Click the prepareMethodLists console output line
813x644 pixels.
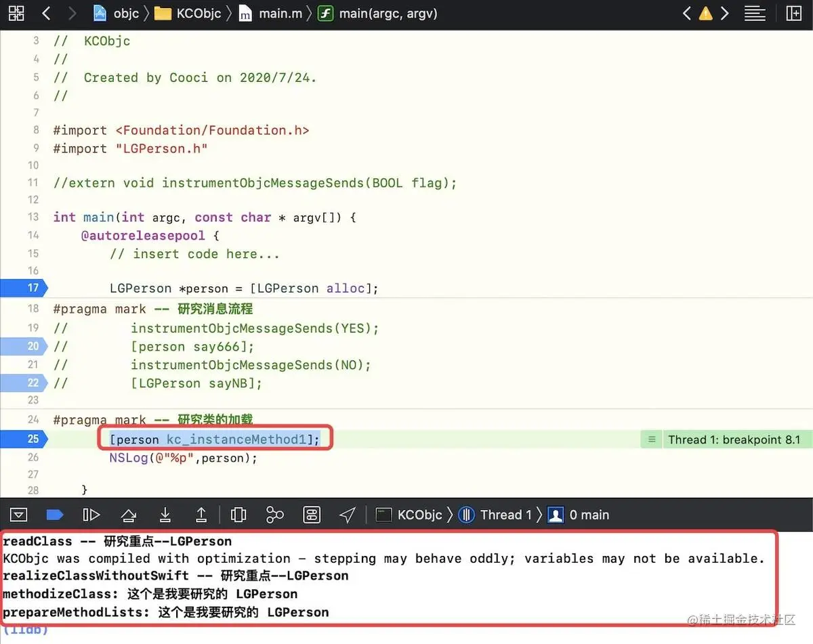166,612
